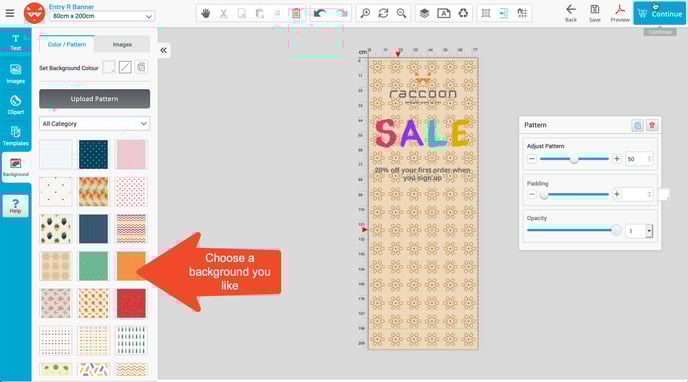
Task: Toggle the grid display icon
Action: [x=486, y=14]
